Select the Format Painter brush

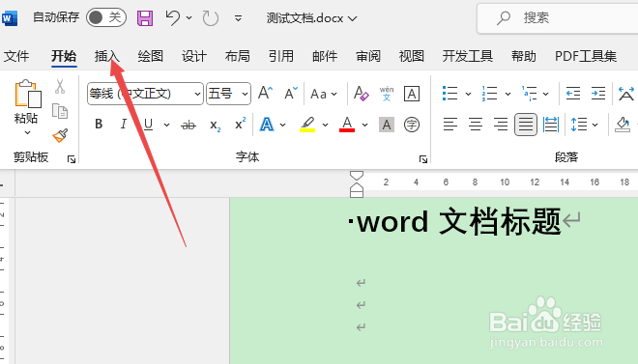tap(60, 135)
